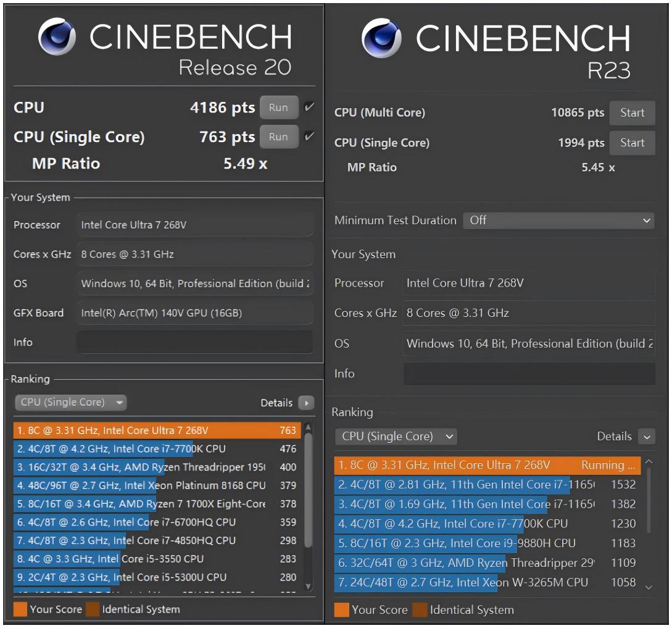Run the CPU test in Cinebench R20
Screen dimensions: 672x628
(x=278, y=107)
